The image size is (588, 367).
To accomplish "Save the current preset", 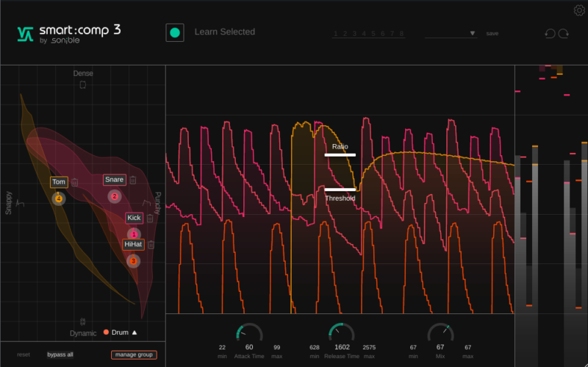I will (492, 34).
